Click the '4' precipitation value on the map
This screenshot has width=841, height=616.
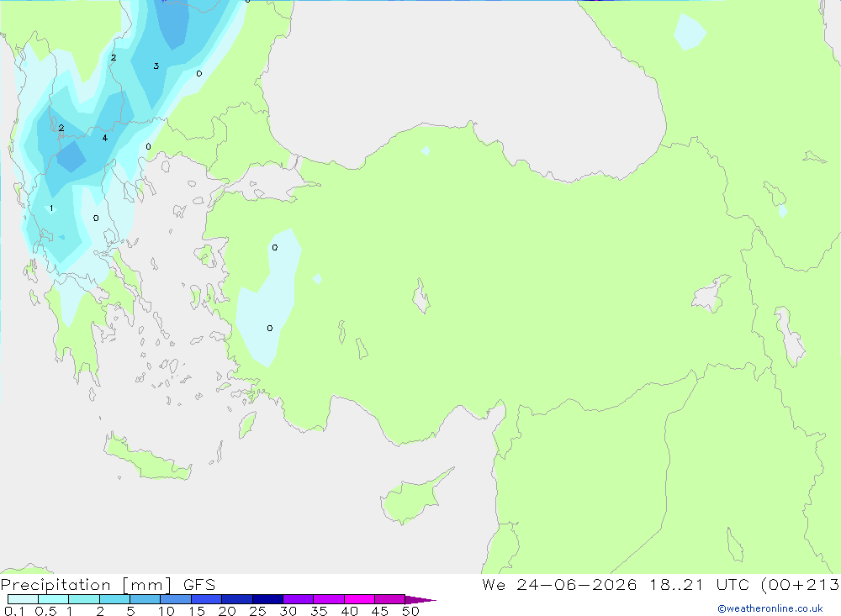pos(104,138)
